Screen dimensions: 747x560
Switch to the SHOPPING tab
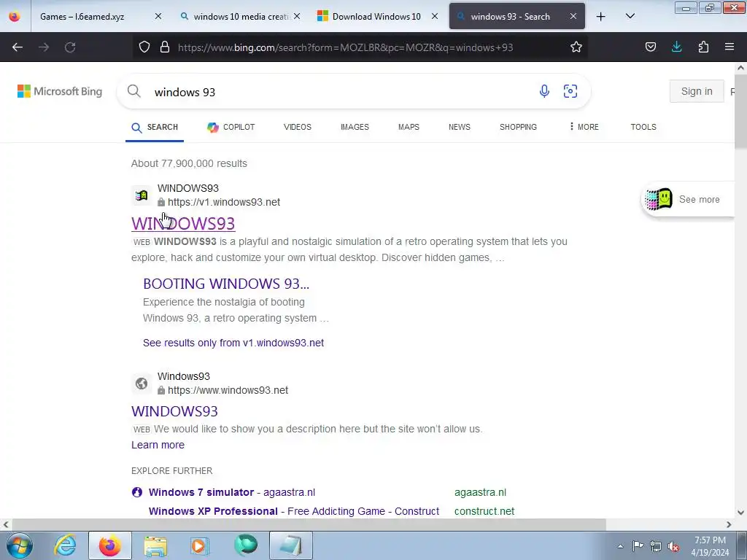tap(518, 127)
